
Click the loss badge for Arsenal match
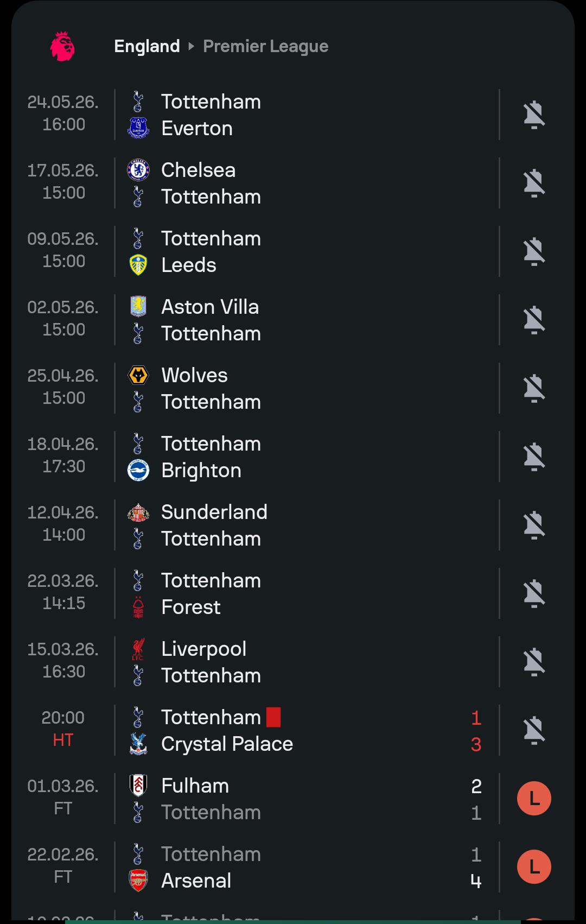[534, 867]
